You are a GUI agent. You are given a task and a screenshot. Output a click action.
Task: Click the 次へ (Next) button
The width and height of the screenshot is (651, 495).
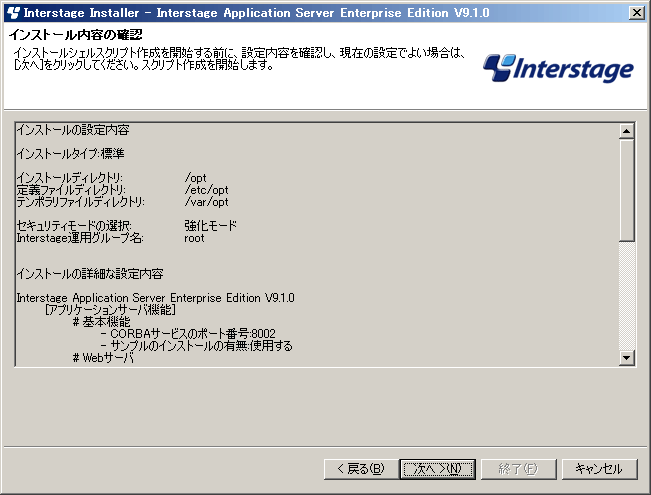click(438, 469)
